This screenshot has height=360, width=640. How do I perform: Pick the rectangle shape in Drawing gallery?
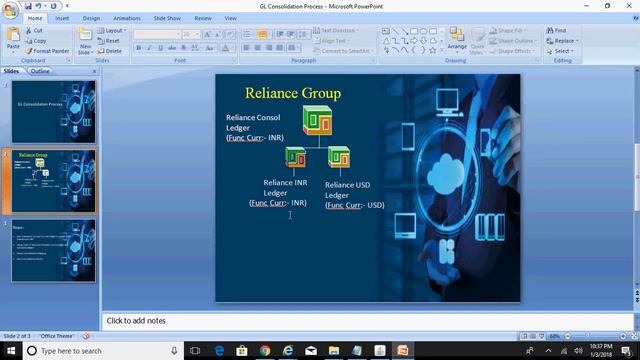pos(414,31)
